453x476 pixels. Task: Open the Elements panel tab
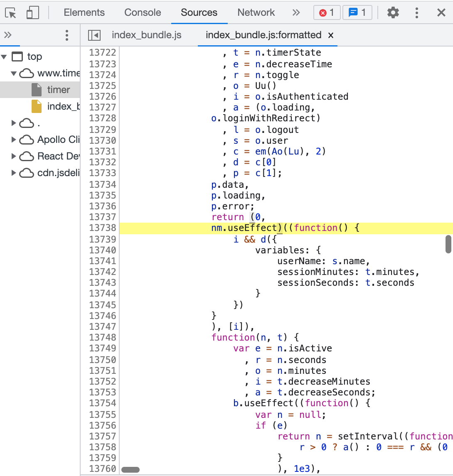click(84, 12)
